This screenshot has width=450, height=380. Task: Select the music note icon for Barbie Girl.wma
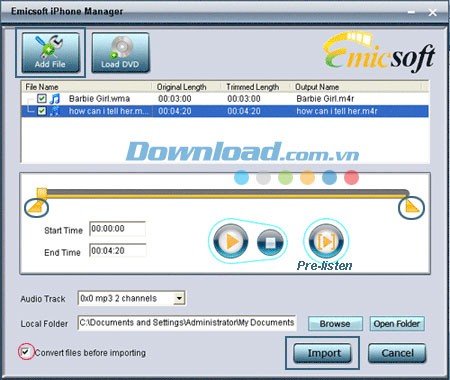(55, 99)
